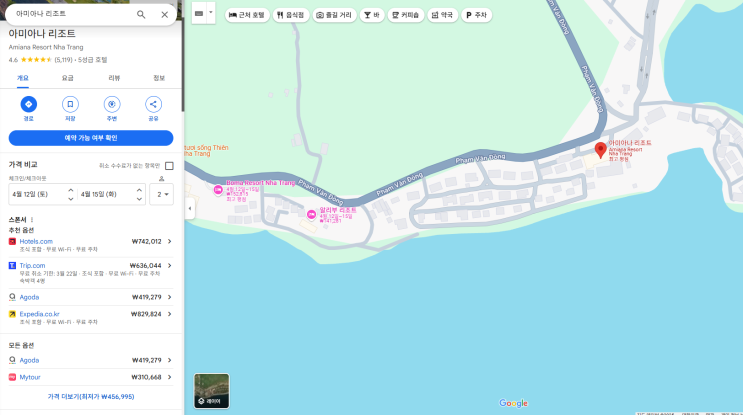
Task: Open the sponsored info menu dots
Action: coord(32,220)
